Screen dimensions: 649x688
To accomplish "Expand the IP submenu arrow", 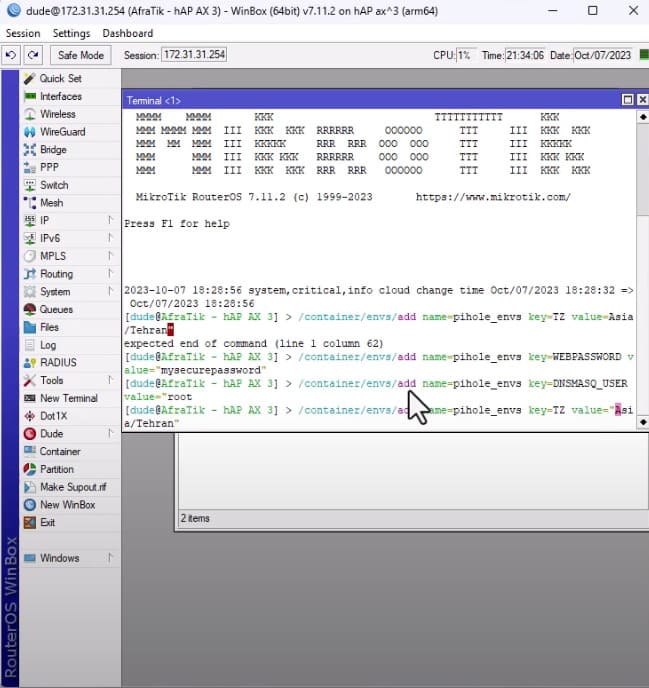I will (x=111, y=220).
